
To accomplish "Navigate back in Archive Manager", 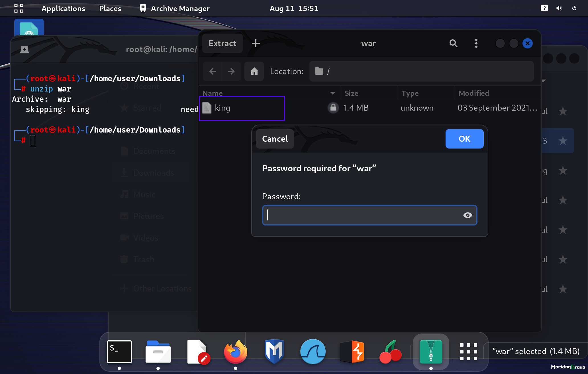I will coord(213,71).
